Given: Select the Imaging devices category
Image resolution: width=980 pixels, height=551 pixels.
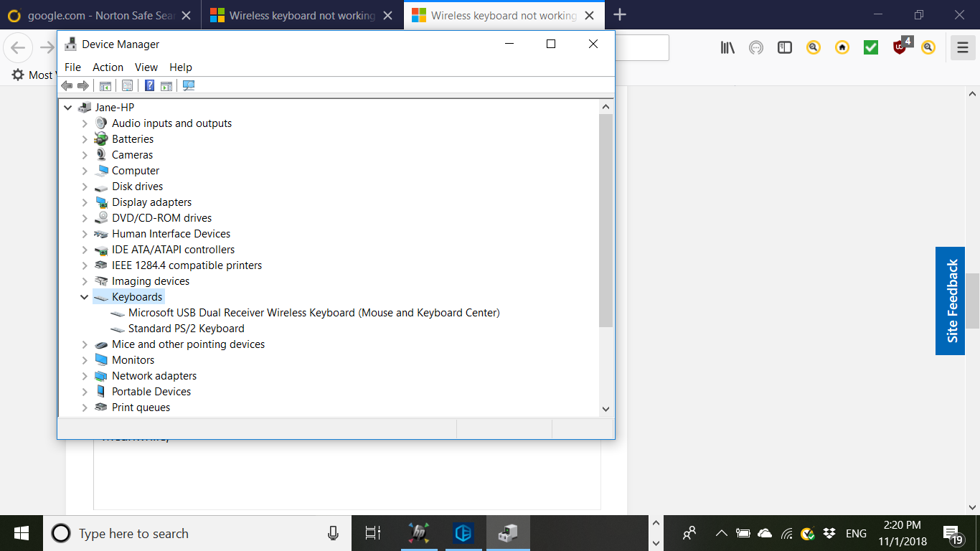Looking at the screenshot, I should pyautogui.click(x=151, y=281).
